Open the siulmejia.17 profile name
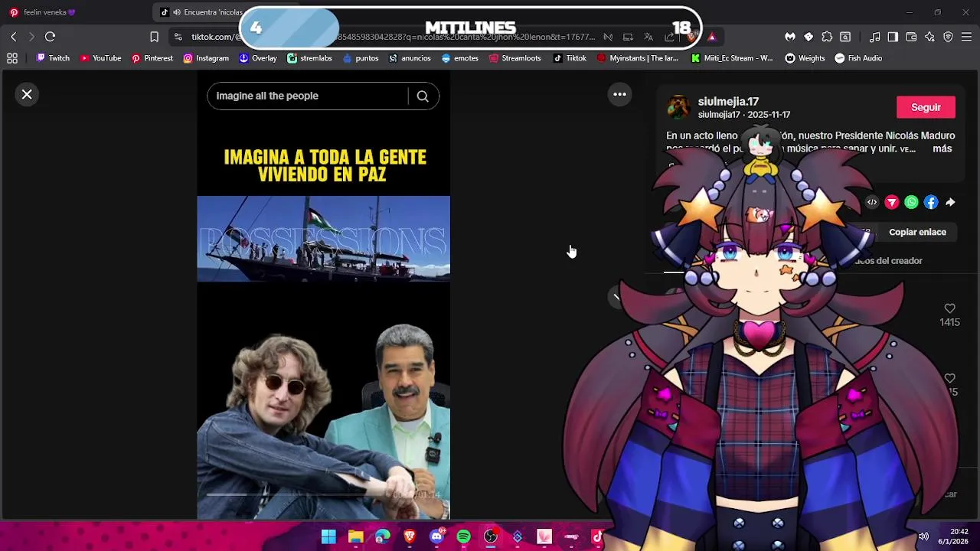980x551 pixels. coord(728,102)
